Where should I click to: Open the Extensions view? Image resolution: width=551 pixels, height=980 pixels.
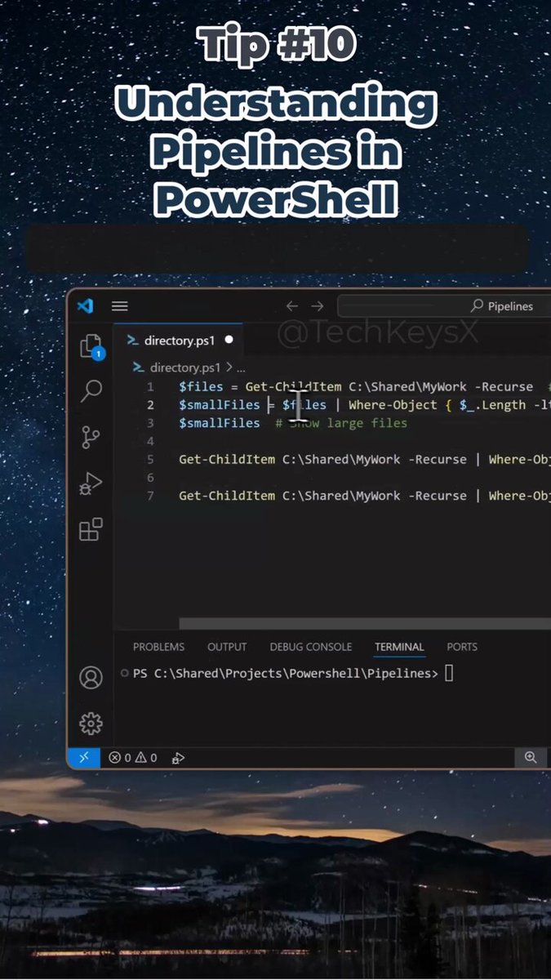91,529
